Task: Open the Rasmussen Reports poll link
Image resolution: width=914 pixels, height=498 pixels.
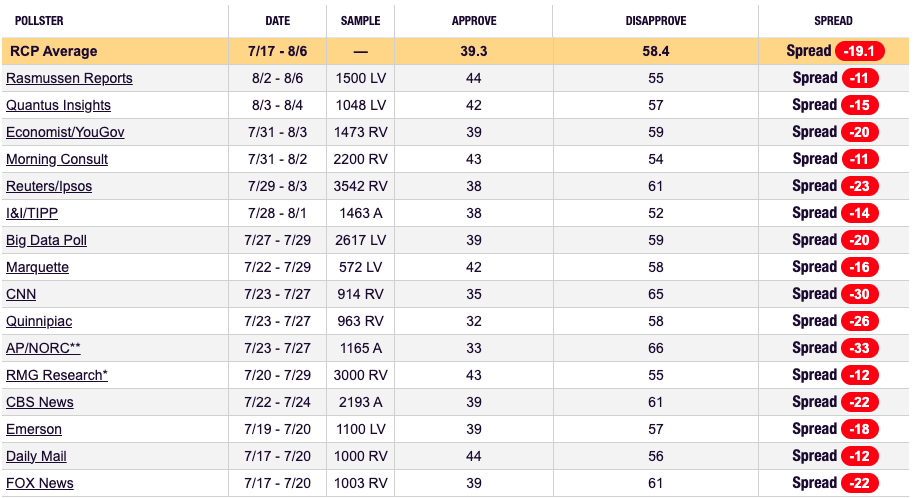Action: click(x=69, y=78)
